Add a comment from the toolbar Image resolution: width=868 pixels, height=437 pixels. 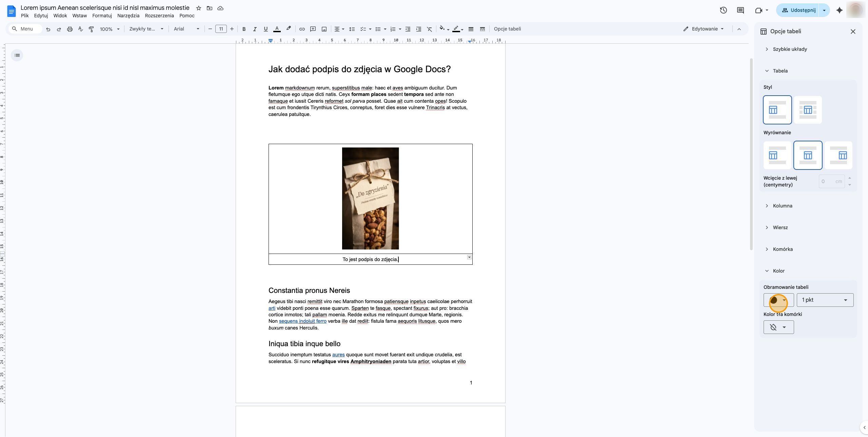coord(313,29)
